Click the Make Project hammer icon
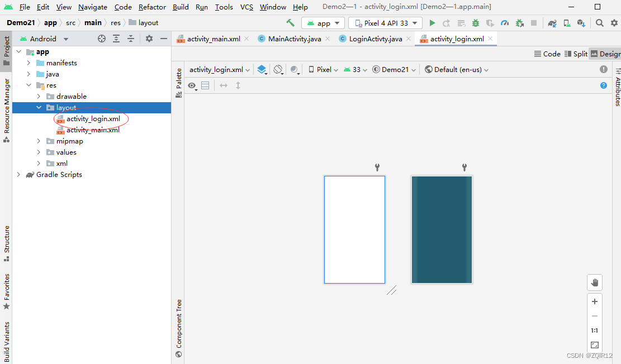The width and height of the screenshot is (621, 364). click(x=290, y=23)
